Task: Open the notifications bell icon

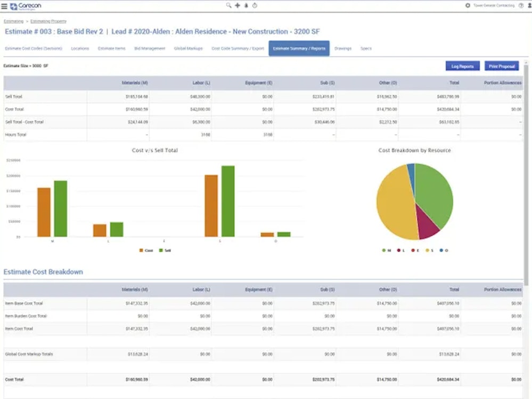Action: click(245, 5)
